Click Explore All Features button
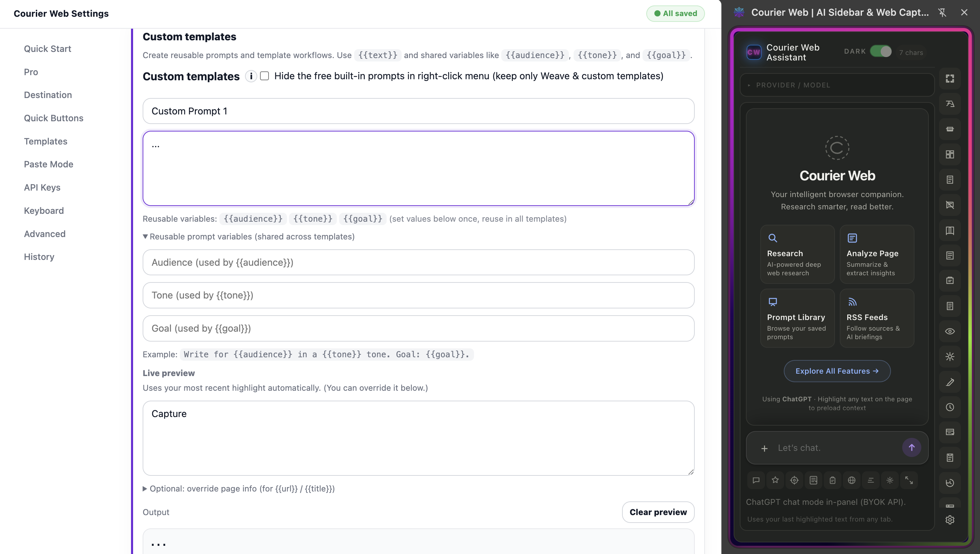This screenshot has width=980, height=554. (x=837, y=371)
